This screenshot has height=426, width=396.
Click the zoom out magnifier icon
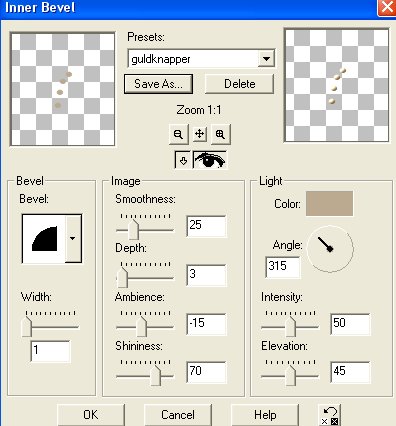tap(178, 134)
